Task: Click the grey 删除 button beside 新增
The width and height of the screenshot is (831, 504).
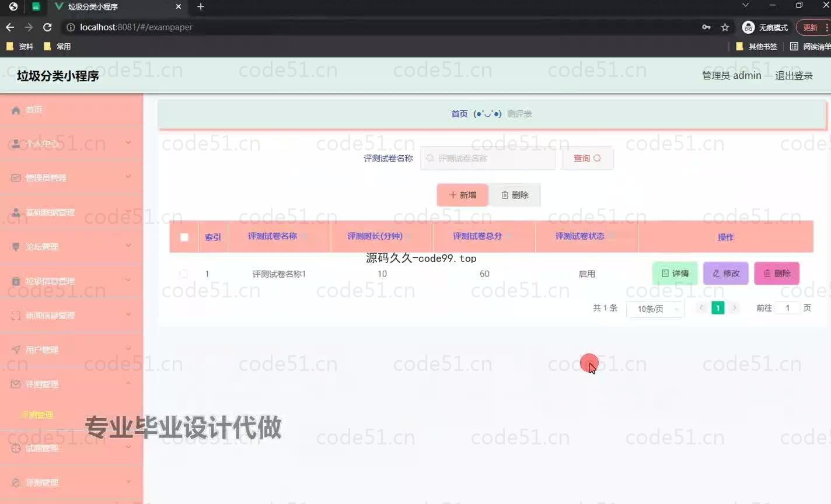Action: [x=515, y=195]
